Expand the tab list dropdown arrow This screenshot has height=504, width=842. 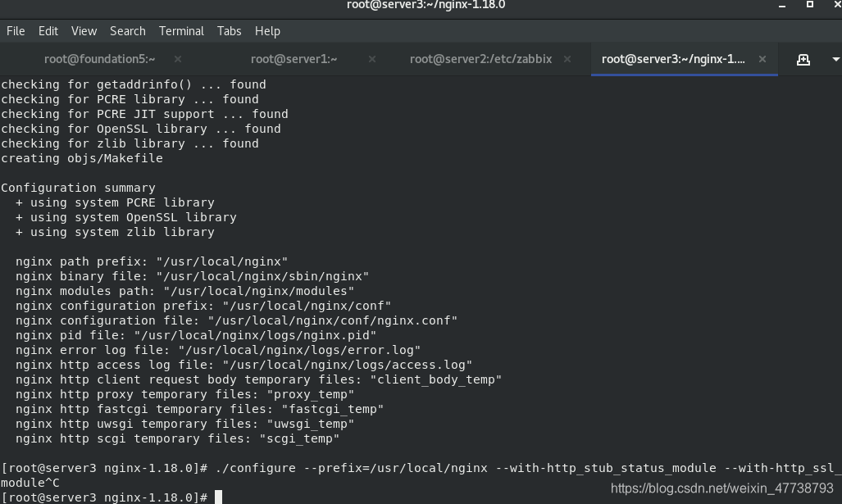click(x=835, y=60)
